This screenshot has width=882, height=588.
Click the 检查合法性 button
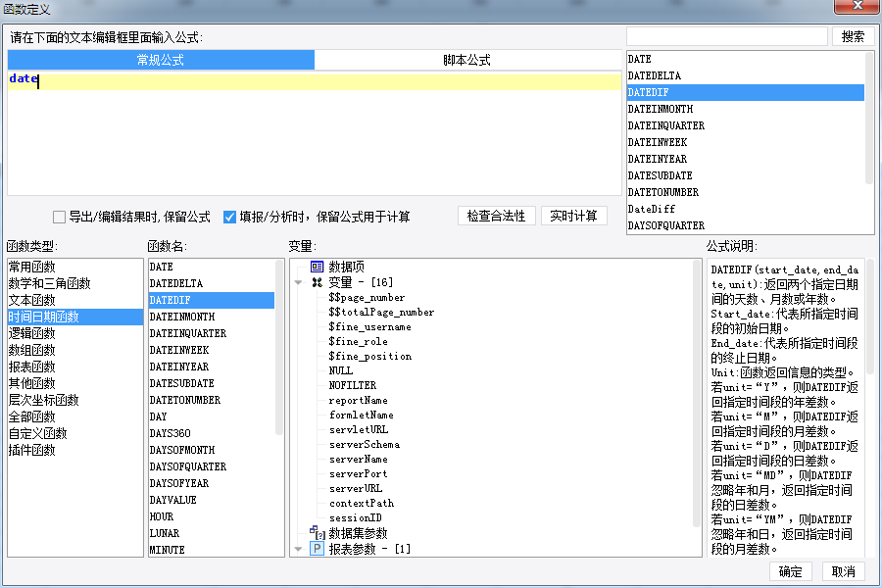coord(496,216)
